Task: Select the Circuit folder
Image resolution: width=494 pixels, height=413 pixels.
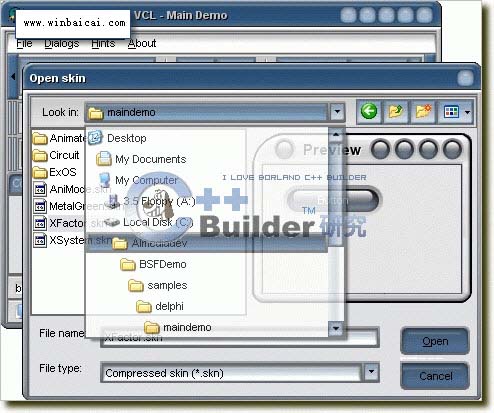Action: pyautogui.click(x=56, y=155)
